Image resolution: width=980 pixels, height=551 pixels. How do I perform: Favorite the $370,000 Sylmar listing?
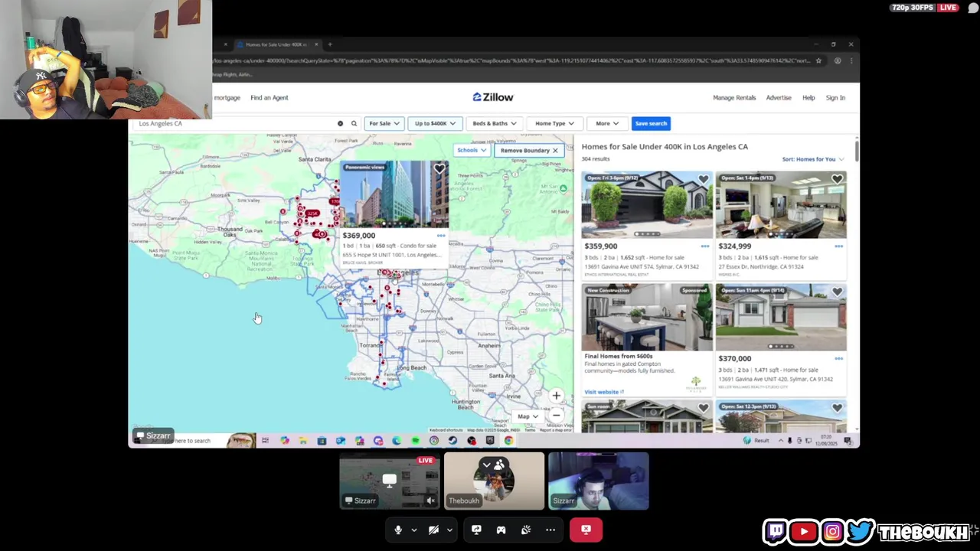coord(837,292)
